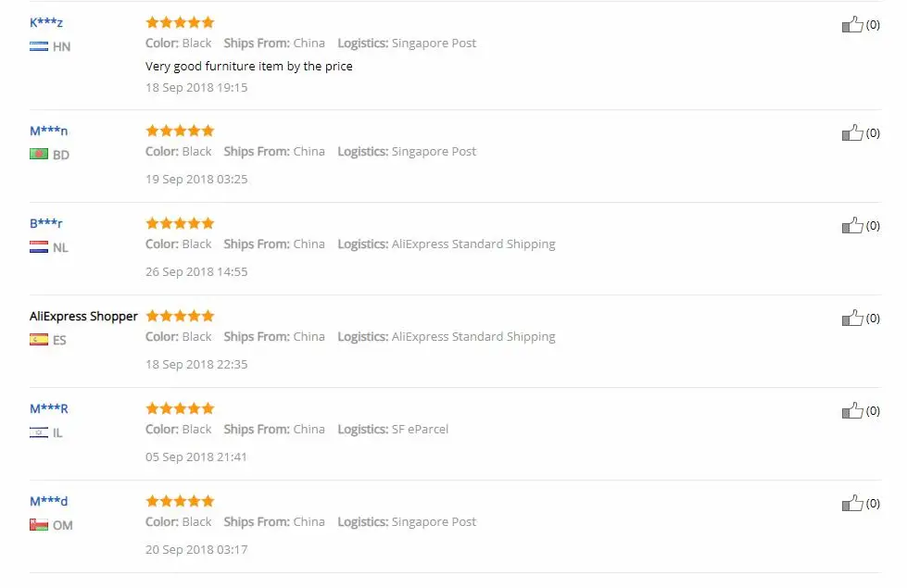The image size is (907, 588).
Task: Click the five-star rating on K***z's review
Action: 180,22
